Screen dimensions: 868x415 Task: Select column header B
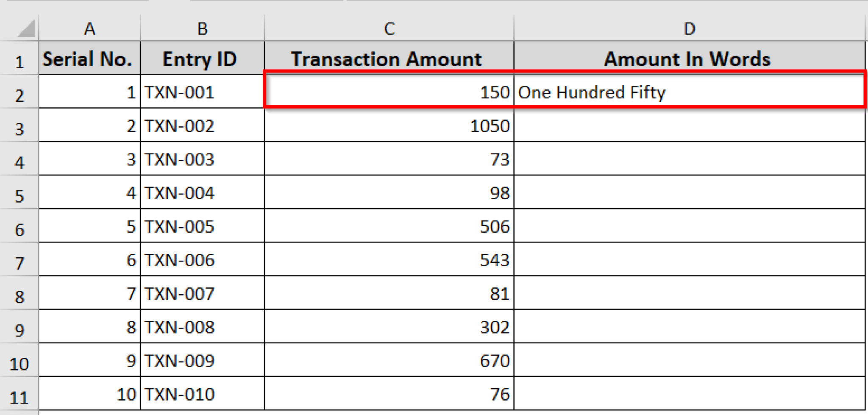point(202,28)
